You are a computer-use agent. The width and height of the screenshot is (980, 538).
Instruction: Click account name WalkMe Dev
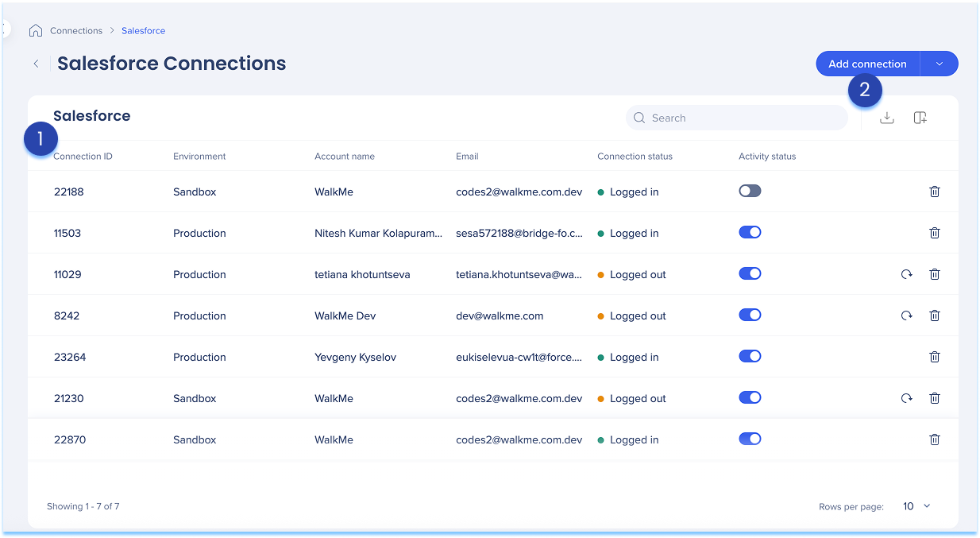345,315
